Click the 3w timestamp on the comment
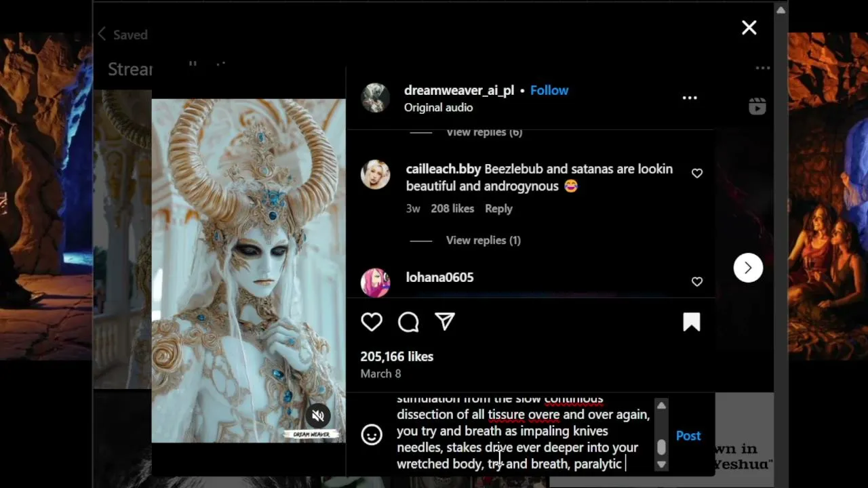 tap(413, 209)
